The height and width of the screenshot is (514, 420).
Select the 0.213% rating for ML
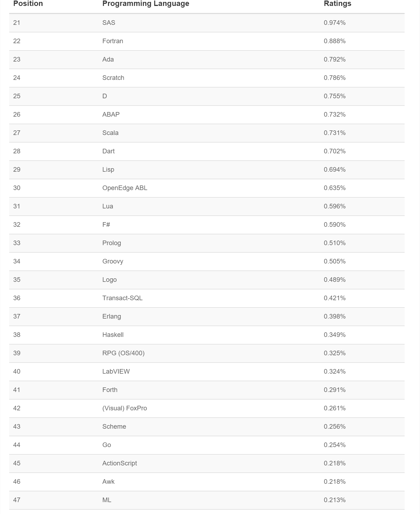(x=335, y=500)
